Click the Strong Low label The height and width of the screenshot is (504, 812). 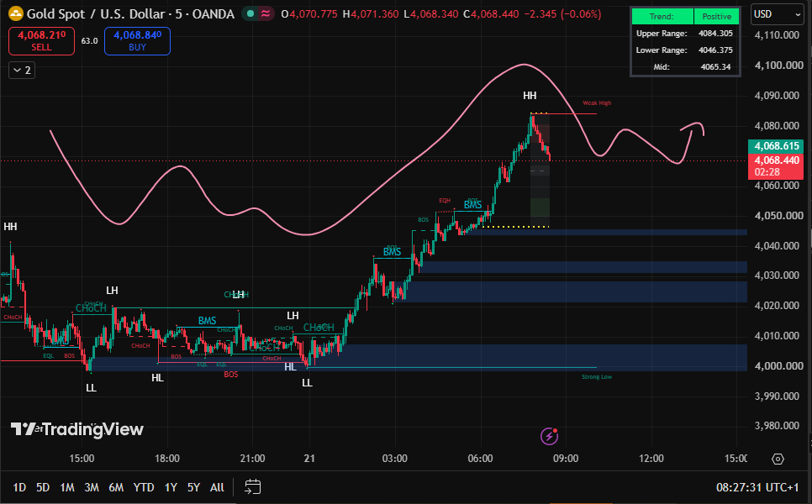pyautogui.click(x=597, y=376)
